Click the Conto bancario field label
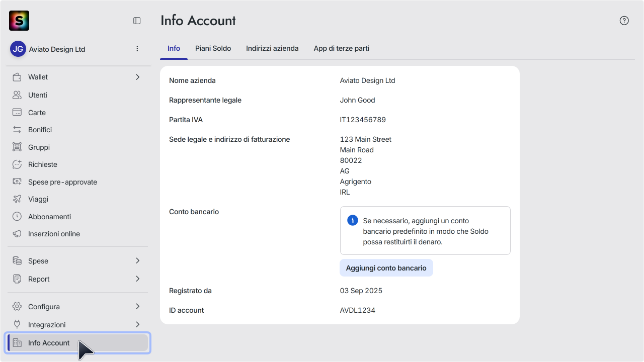Screen dimensions: 644x362 pos(194,212)
